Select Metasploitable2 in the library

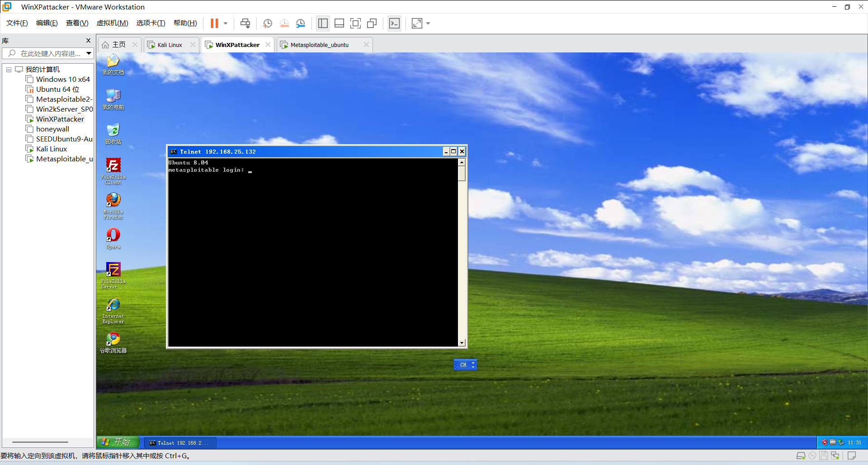point(59,99)
